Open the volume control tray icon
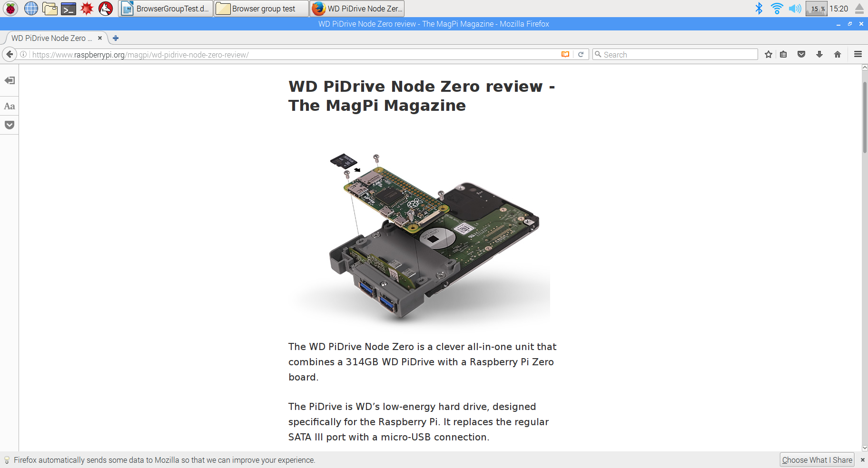This screenshot has height=468, width=868. (x=795, y=9)
